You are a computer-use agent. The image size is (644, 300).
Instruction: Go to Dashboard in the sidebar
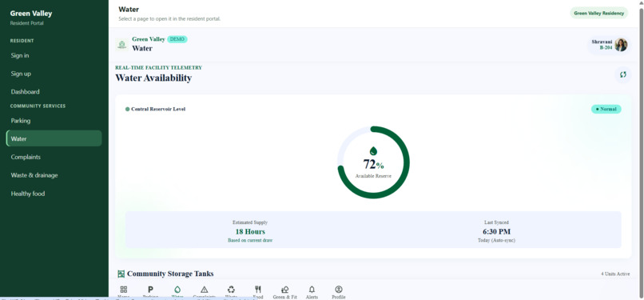click(x=54, y=92)
